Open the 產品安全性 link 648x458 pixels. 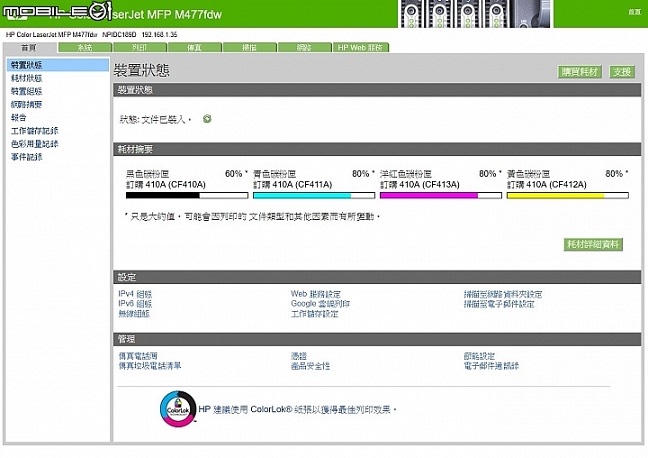(310, 366)
